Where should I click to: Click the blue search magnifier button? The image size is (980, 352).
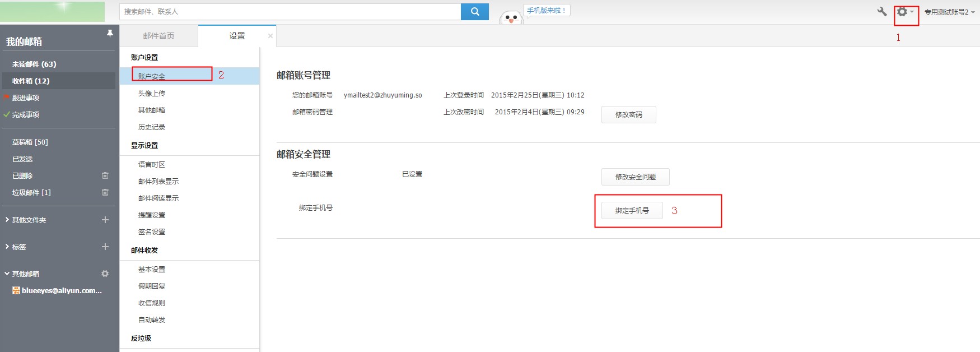(474, 12)
